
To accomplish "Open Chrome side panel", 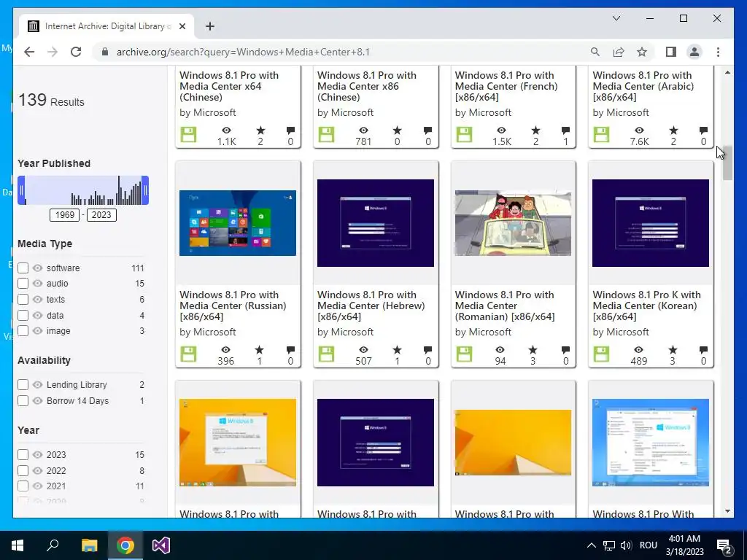I will click(x=671, y=52).
